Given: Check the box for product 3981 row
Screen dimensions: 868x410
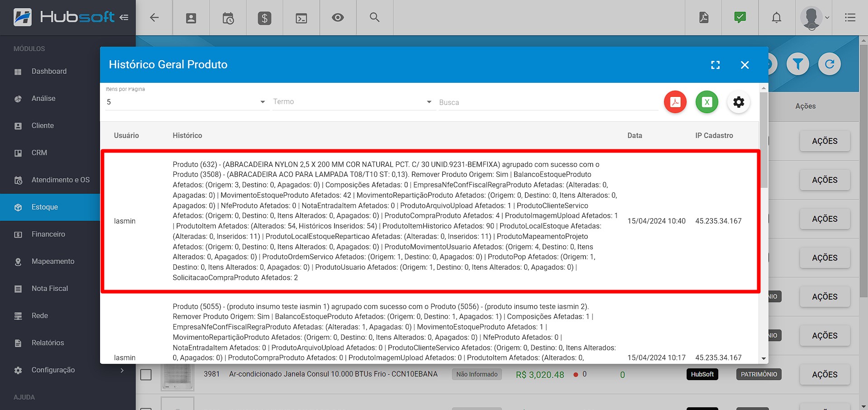Looking at the screenshot, I should click(x=146, y=375).
